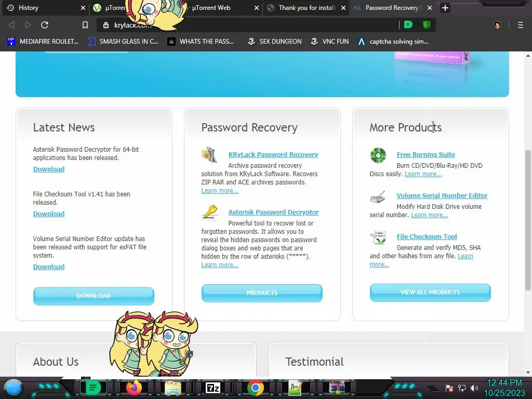Click Download under Asterisk Password Decryptor news
Image resolution: width=532 pixels, height=399 pixels.
coord(49,169)
